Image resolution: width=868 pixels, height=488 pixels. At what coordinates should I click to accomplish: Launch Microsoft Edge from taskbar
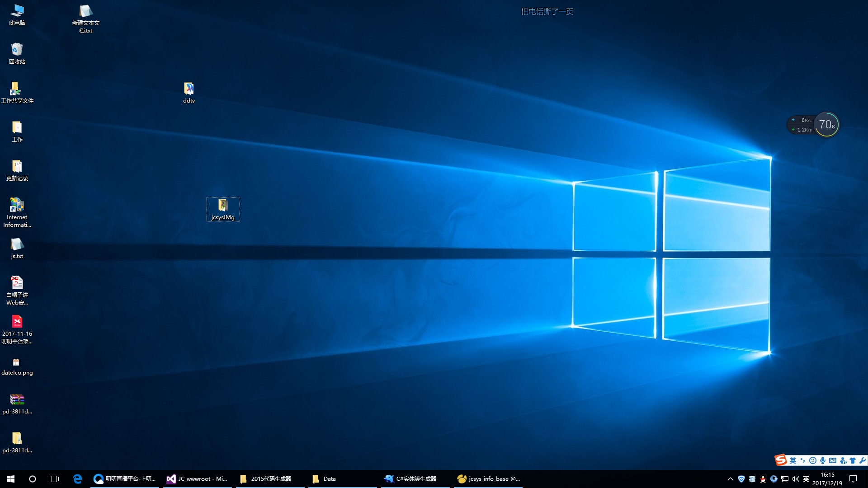(x=77, y=479)
